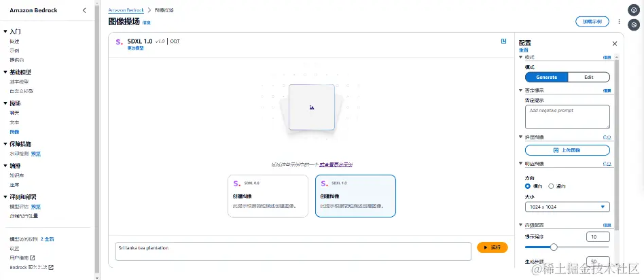Open 水印检测 in the sidebar

click(19, 154)
